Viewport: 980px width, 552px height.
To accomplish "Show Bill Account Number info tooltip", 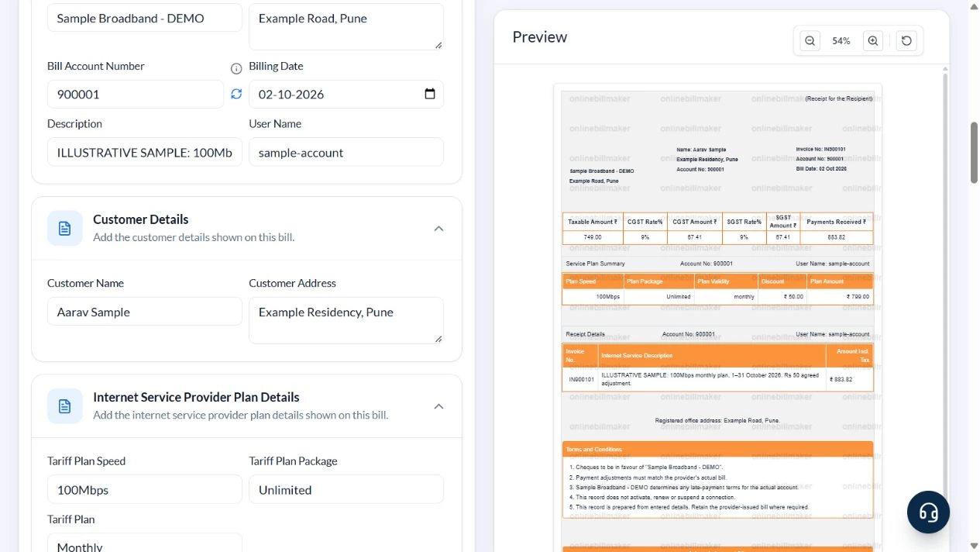I will [236, 68].
